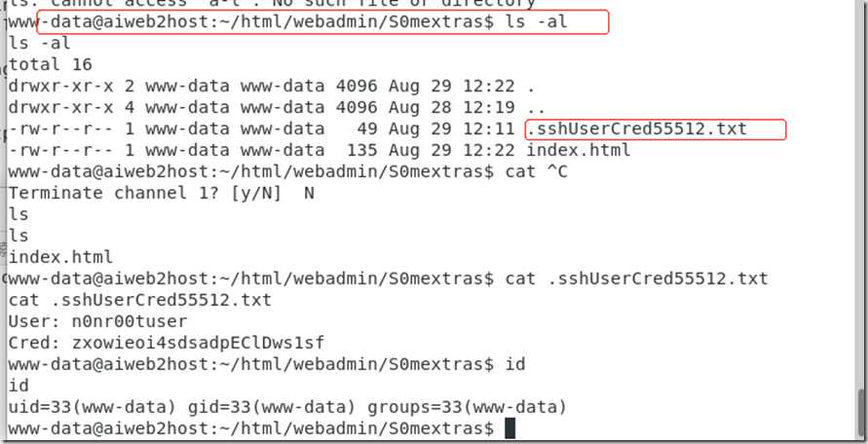Click the file size 135 in the listing

(362, 150)
